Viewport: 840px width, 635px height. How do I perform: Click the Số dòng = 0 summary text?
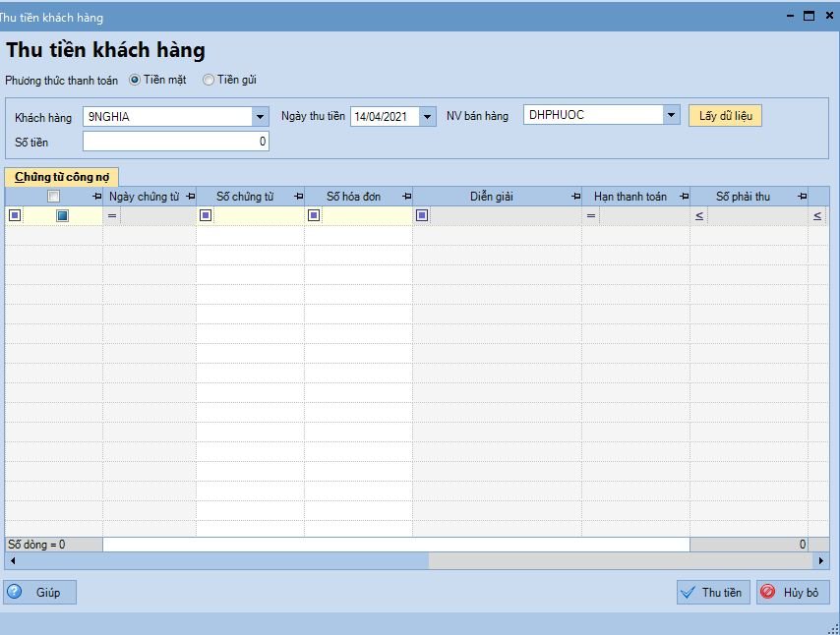coord(36,545)
